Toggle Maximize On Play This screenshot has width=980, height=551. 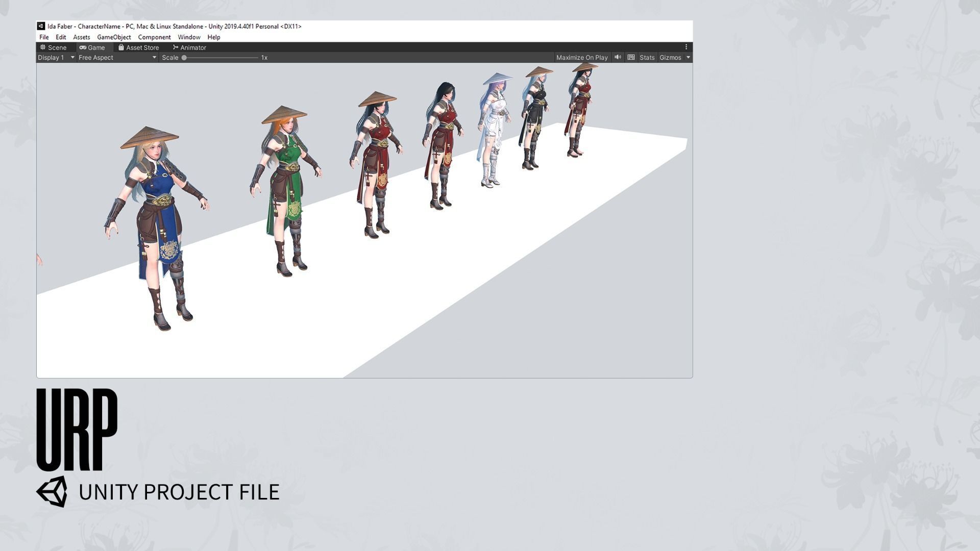(581, 58)
